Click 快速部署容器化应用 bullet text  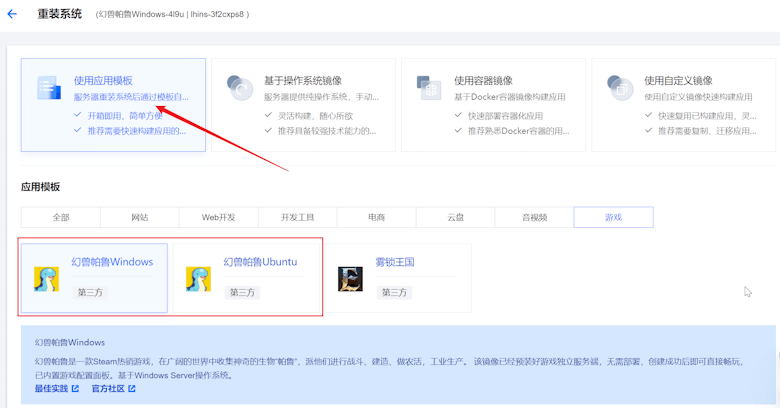[505, 116]
